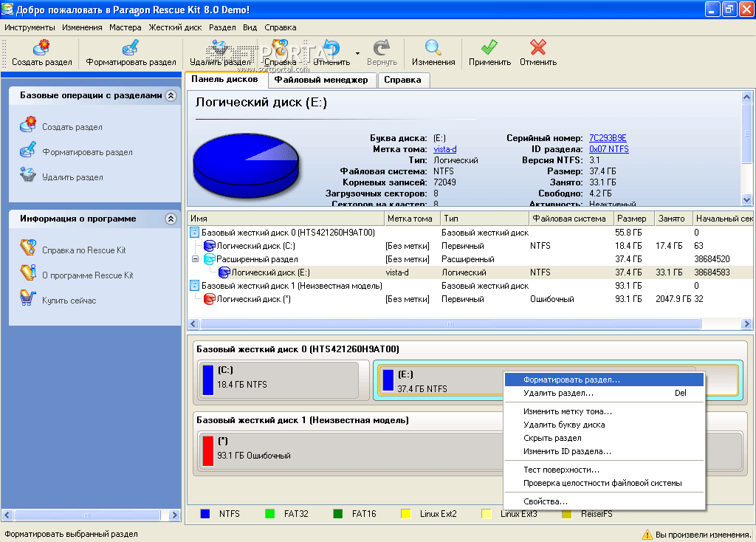The height and width of the screenshot is (542, 756).
Task: Open the Жесткий диск menu
Action: (x=175, y=27)
